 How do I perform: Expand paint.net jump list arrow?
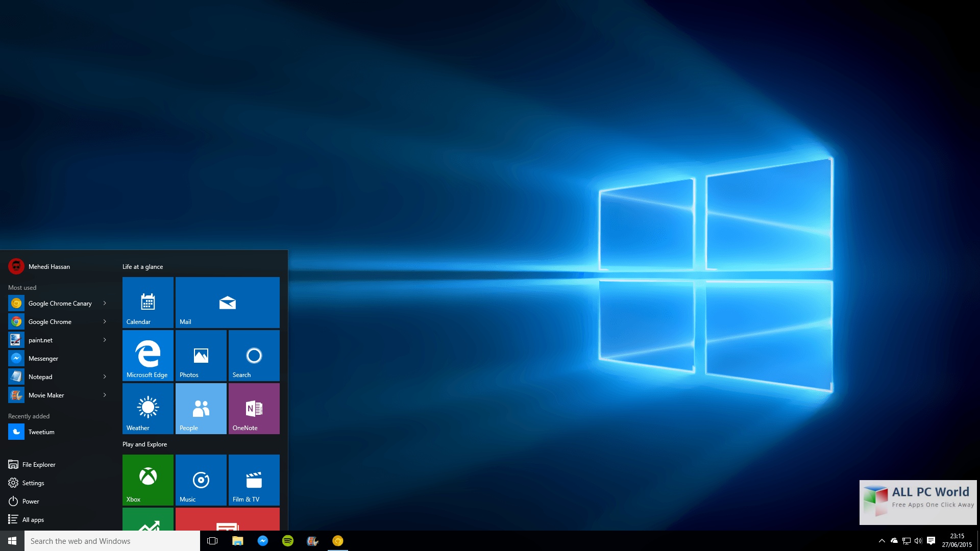tap(105, 340)
